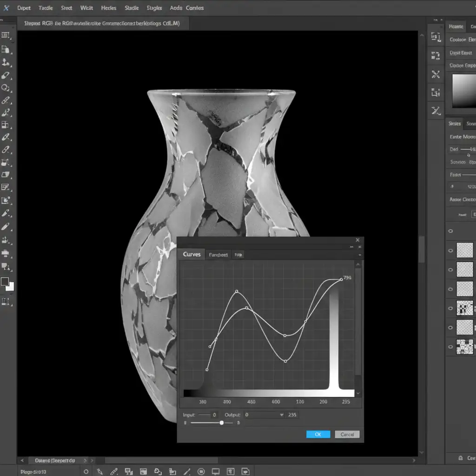Click the foreground color swatch in toolbar
The image size is (476, 476).
pos(5,282)
